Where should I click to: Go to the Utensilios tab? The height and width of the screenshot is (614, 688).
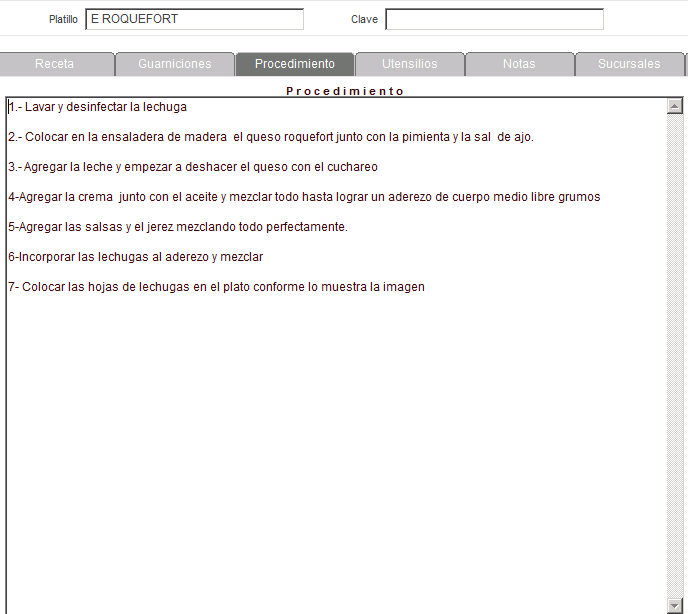click(410, 64)
